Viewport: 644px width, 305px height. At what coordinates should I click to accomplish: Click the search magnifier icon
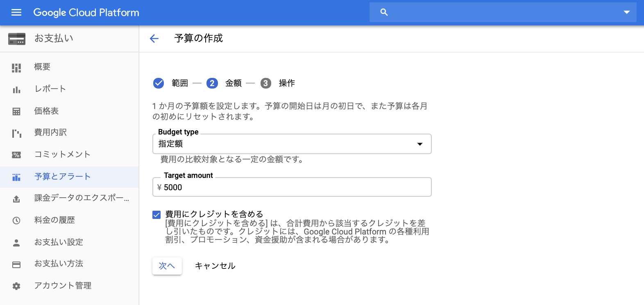pos(384,12)
